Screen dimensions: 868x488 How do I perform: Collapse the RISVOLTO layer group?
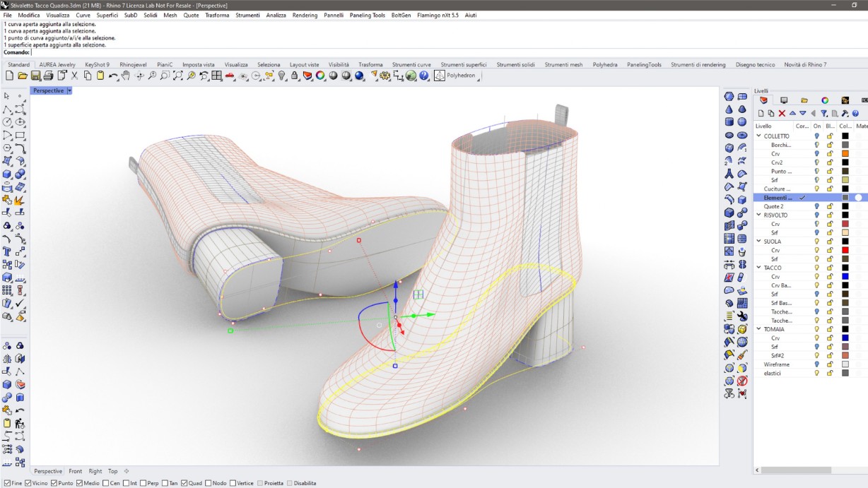click(759, 215)
